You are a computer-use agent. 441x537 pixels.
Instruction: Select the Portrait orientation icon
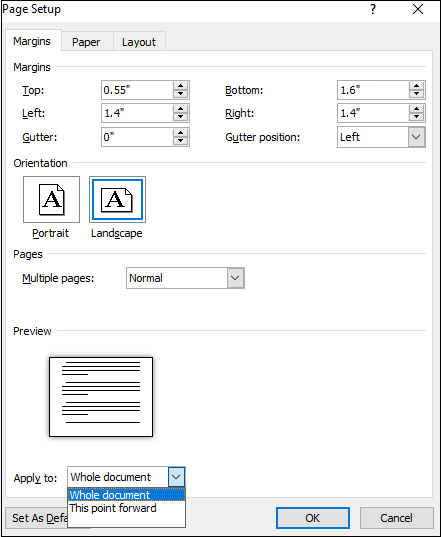click(x=51, y=199)
